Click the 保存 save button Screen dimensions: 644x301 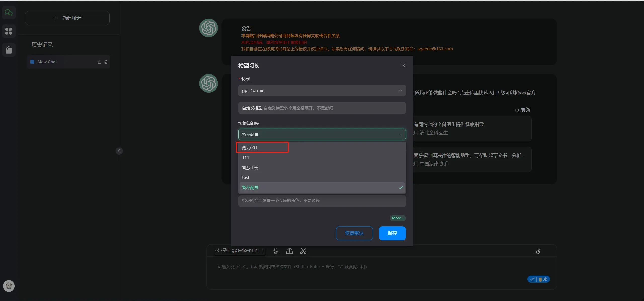(392, 233)
